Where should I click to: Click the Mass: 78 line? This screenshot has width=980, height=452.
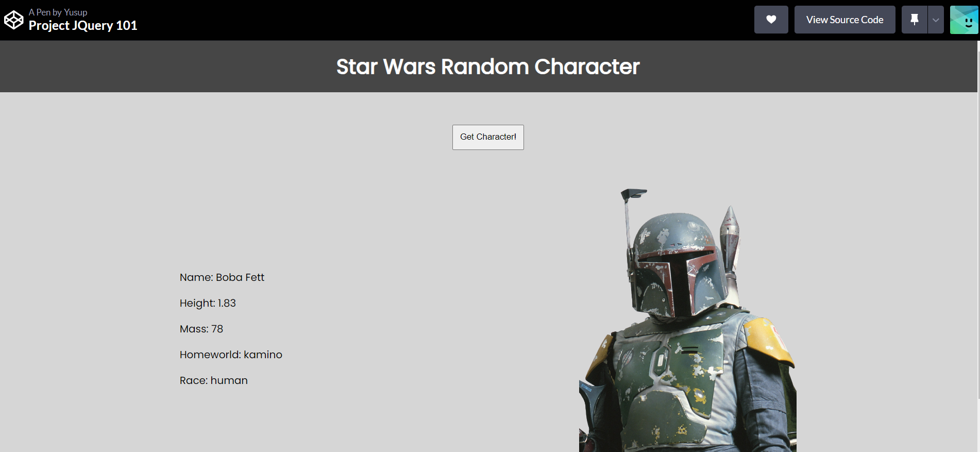[201, 329]
